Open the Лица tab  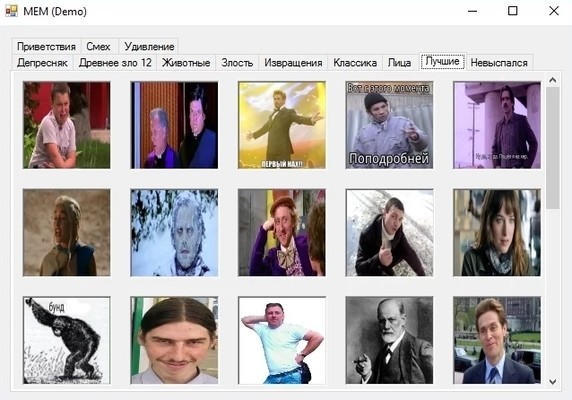tap(399, 63)
